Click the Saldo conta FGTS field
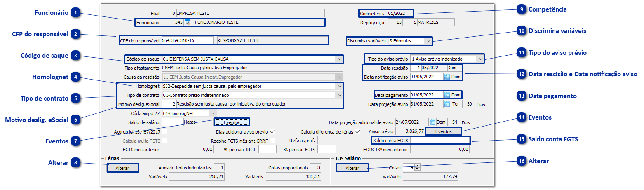 click(x=440, y=141)
